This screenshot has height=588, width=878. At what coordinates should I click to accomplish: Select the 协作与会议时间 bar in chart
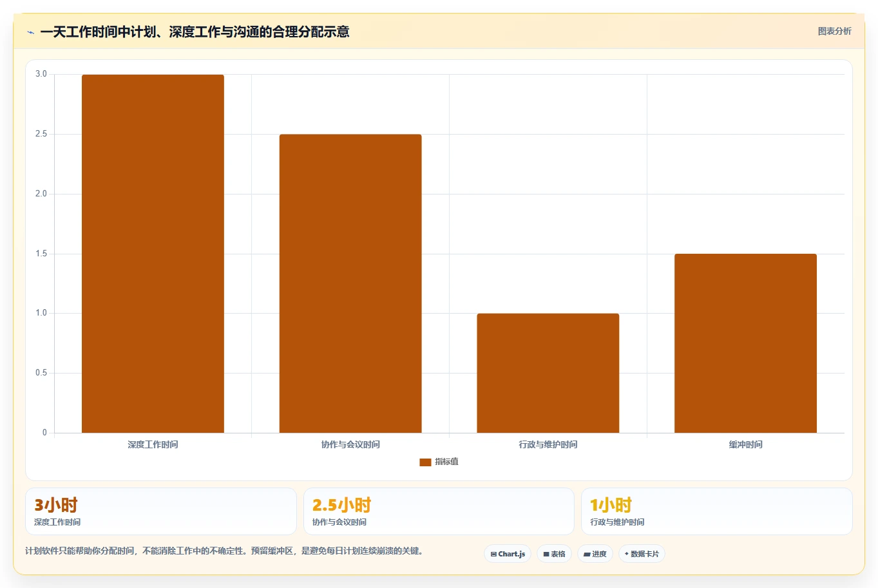coord(350,283)
